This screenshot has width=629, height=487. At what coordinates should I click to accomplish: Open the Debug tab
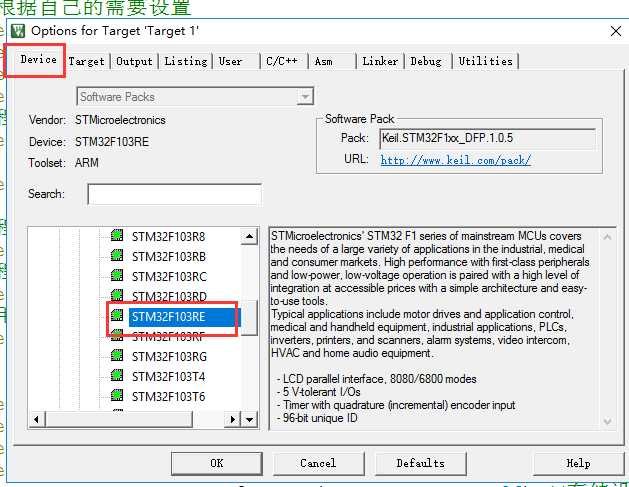pos(426,61)
